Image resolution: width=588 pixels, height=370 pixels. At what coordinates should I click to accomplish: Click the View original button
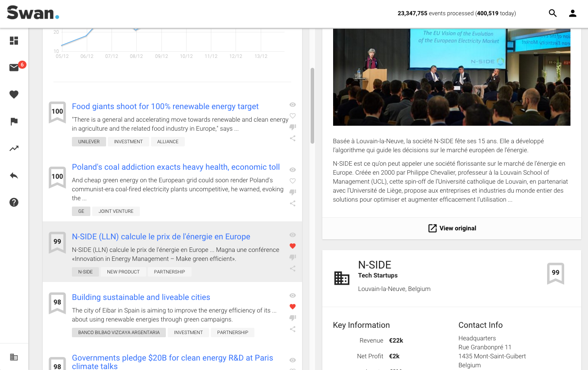452,228
